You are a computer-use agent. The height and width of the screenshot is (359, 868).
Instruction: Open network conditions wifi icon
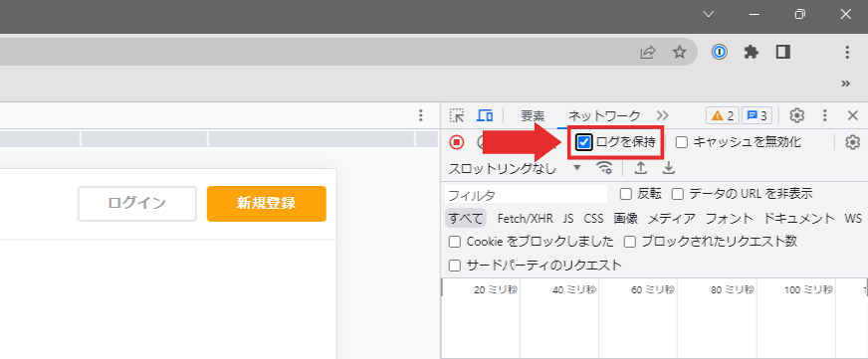click(x=604, y=168)
